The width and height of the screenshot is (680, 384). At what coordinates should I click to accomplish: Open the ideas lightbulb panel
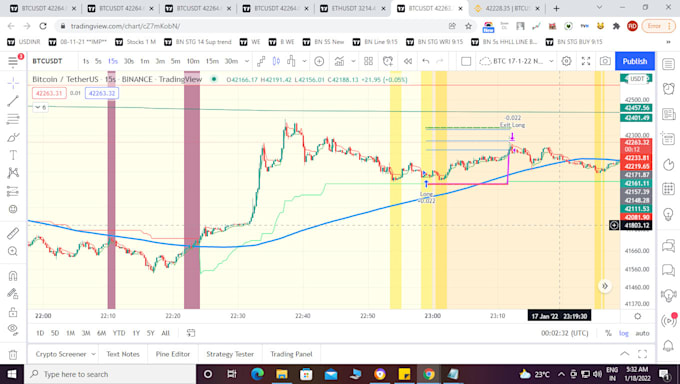pos(668,214)
